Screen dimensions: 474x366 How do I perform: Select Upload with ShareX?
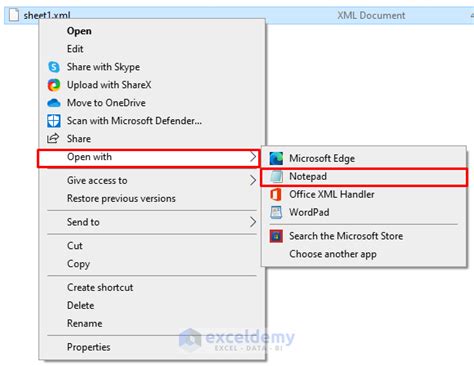[152, 85]
